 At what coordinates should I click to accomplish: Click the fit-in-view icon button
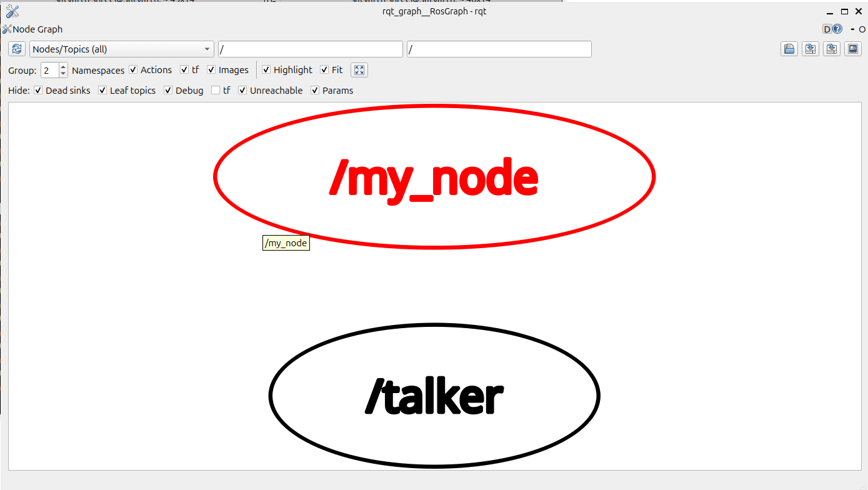[x=359, y=70]
